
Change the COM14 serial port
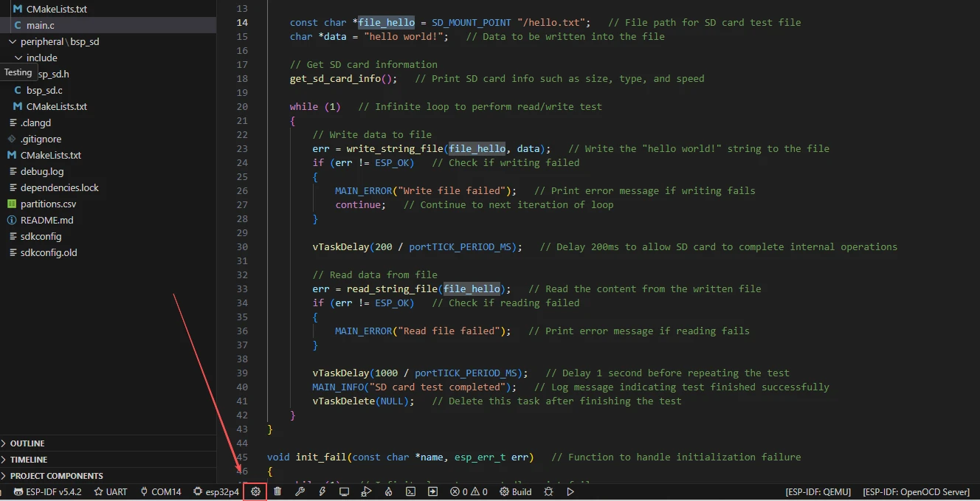pos(159,491)
